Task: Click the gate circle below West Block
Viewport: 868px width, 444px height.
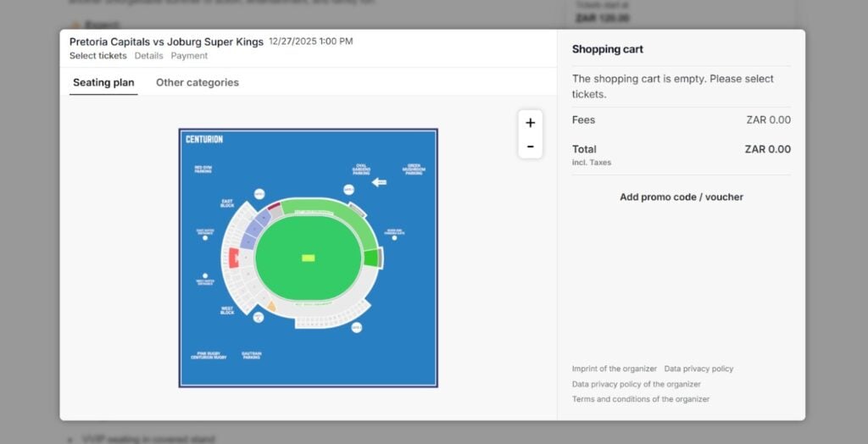Action: pos(258,317)
